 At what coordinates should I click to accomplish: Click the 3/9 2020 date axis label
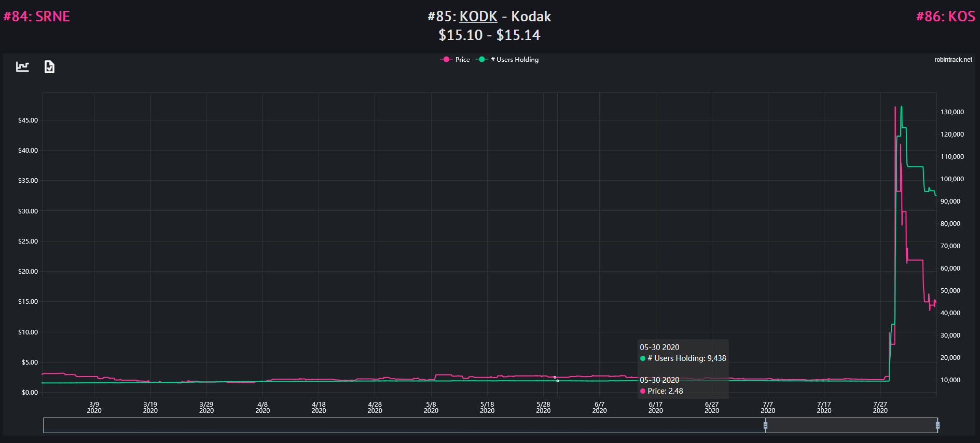[94, 408]
